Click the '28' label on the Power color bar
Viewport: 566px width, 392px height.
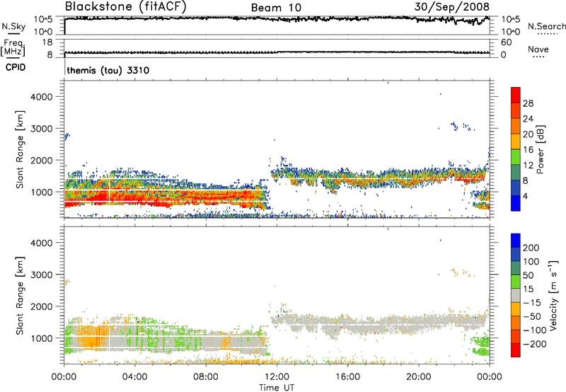click(x=528, y=103)
